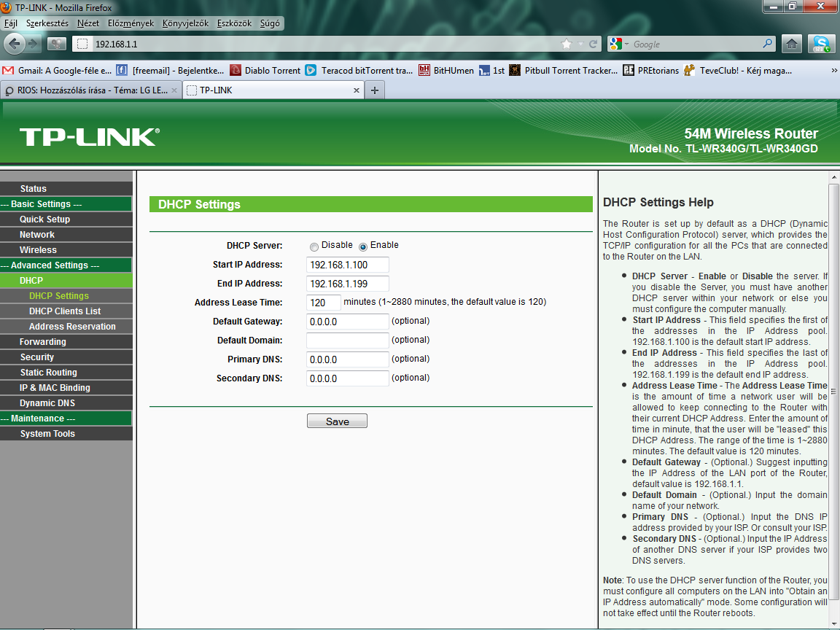The width and height of the screenshot is (840, 630).
Task: Click the End IP Address field
Action: (348, 284)
